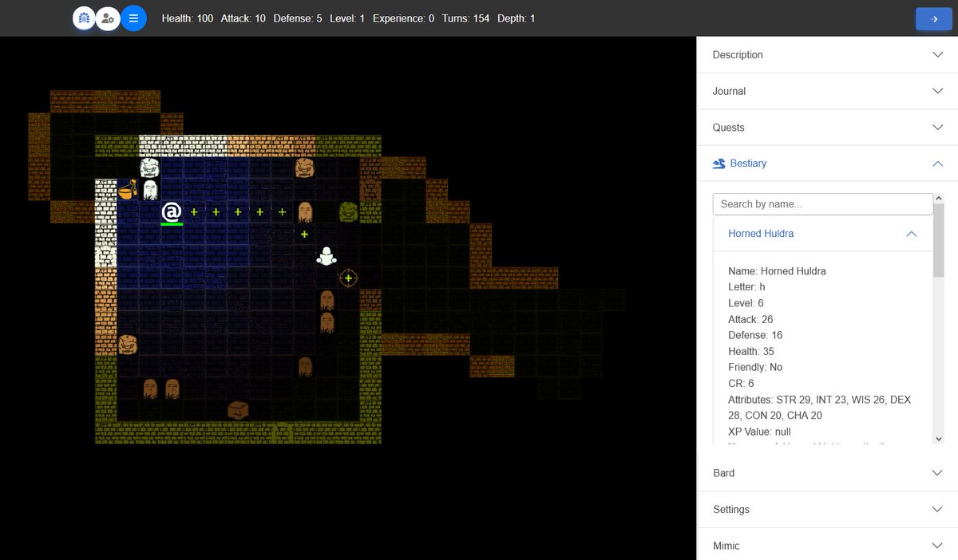Click the white reading figure on the map
The width and height of the screenshot is (958, 560).
coord(326,256)
